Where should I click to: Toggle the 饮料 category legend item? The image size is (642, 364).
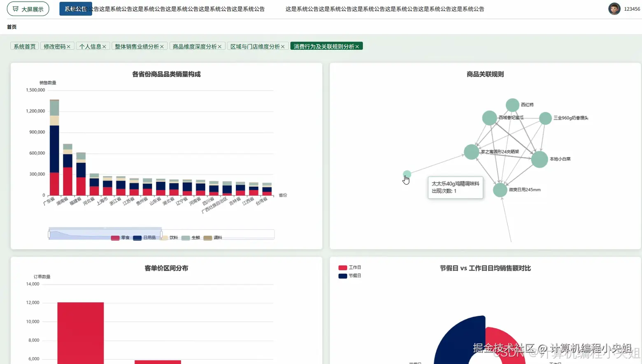pos(168,238)
